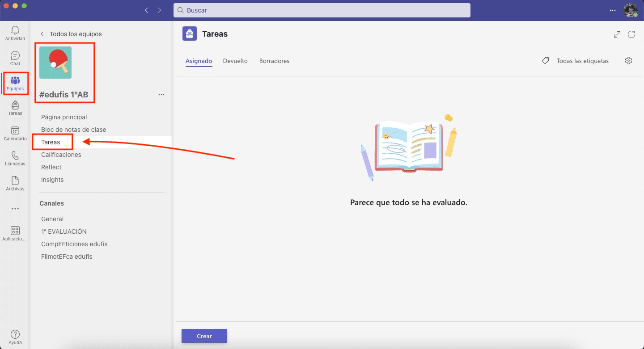Image resolution: width=644 pixels, height=349 pixels.
Task: Switch to the Borradores tab
Action: [274, 61]
